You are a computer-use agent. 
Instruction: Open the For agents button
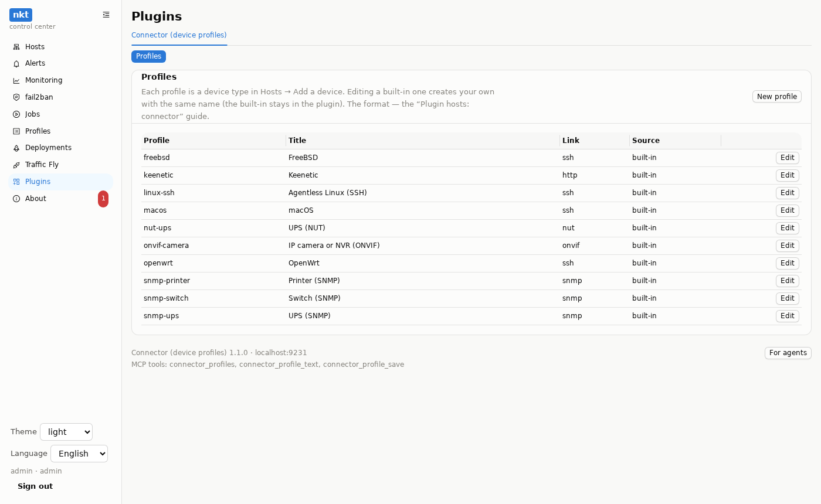tap(788, 353)
